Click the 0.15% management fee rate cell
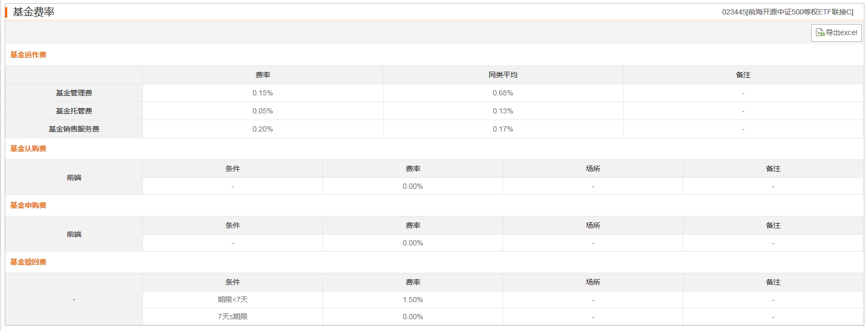This screenshot has height=331, width=868. (263, 93)
